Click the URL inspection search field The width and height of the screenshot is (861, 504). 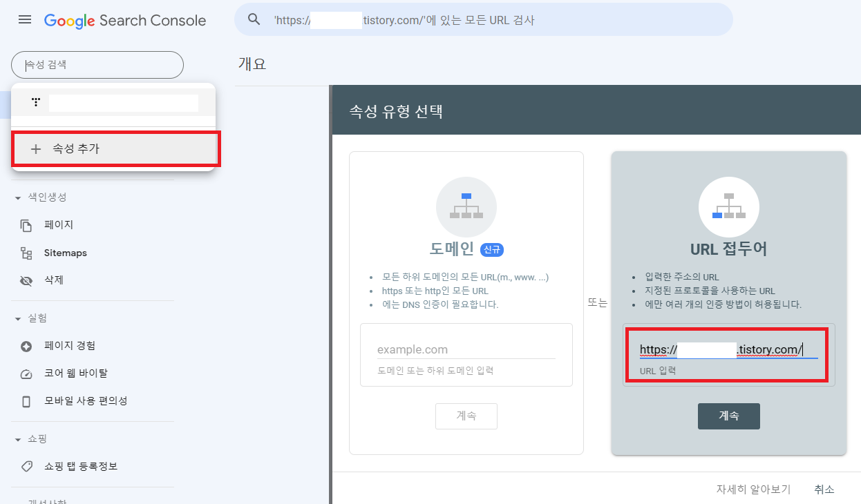coord(484,20)
